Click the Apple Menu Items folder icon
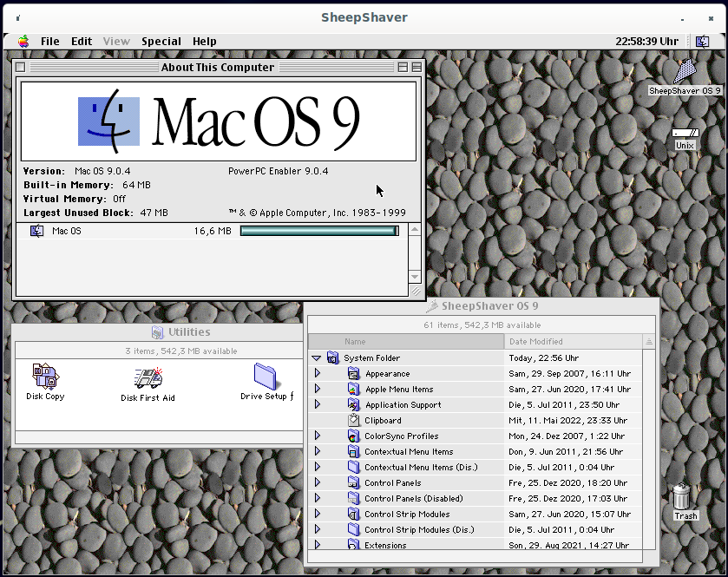728x577 pixels. point(354,389)
